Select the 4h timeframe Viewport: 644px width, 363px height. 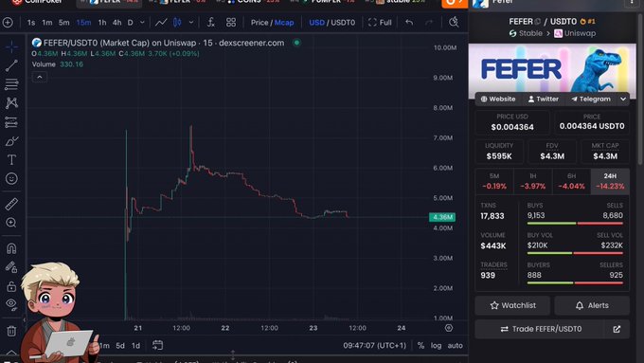(x=117, y=23)
